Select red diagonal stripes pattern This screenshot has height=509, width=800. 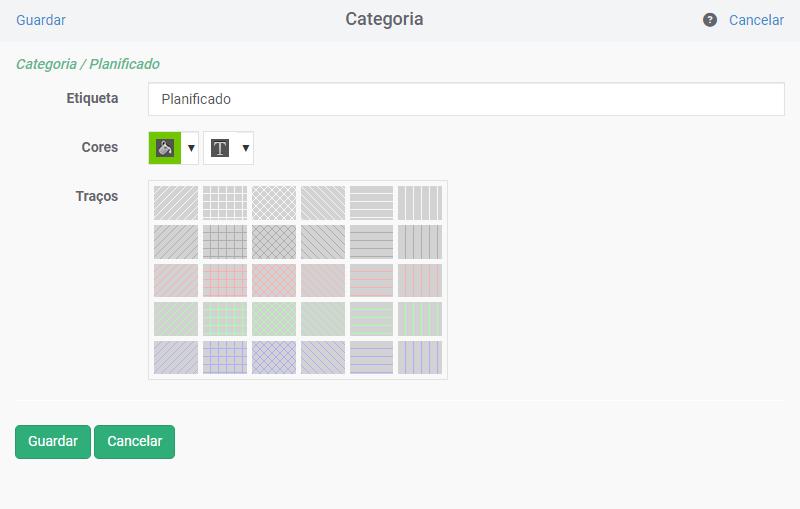coord(176,281)
